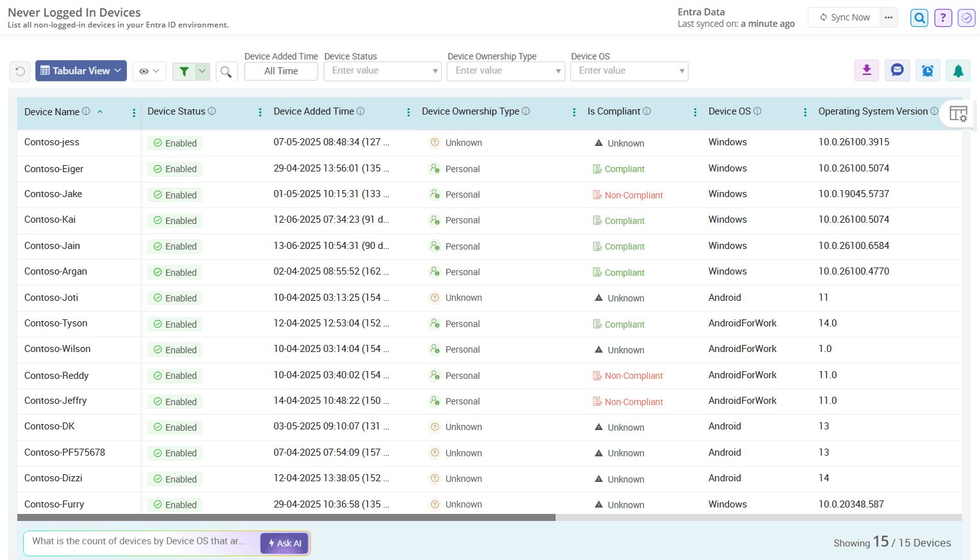Image resolution: width=980 pixels, height=560 pixels.
Task: Expand the Device Status filter dropdown
Action: (436, 71)
